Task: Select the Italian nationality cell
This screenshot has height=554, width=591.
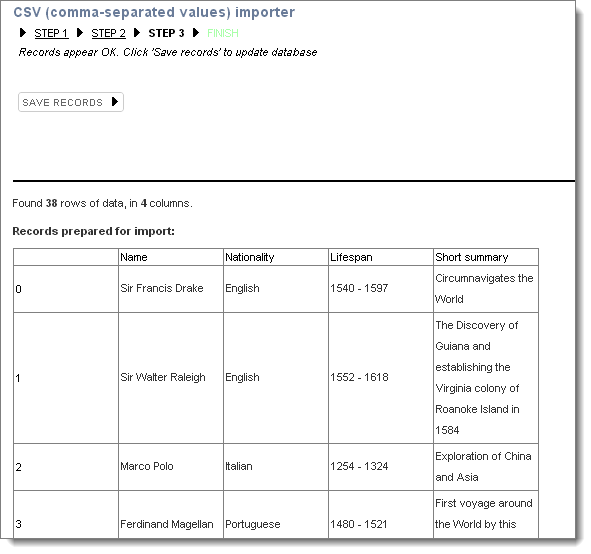Action: tap(276, 467)
